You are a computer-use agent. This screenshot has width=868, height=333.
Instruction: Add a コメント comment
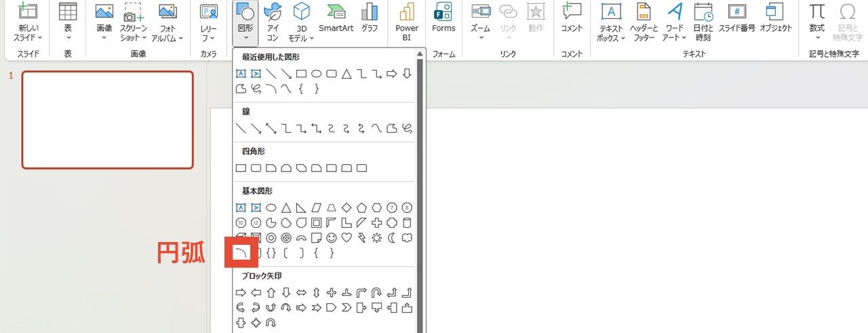click(572, 19)
